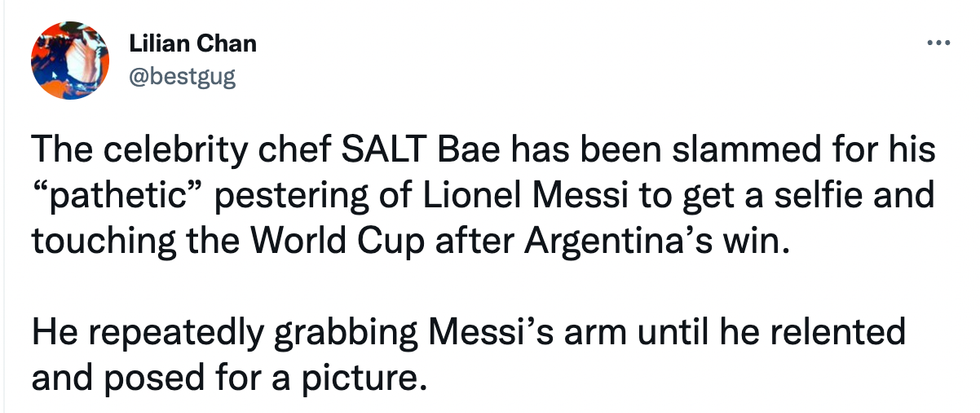Open the Lilian Chan display name link
The width and height of the screenshot is (980, 413).
click(x=193, y=44)
